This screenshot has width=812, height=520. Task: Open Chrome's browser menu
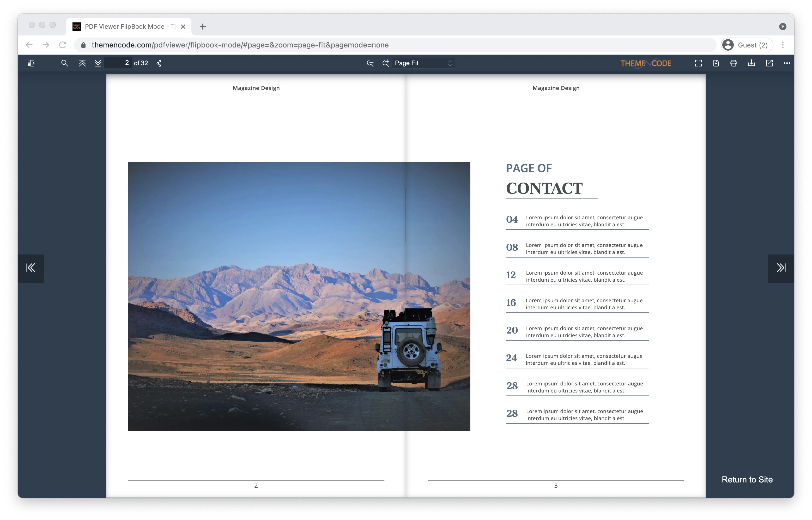(x=783, y=45)
